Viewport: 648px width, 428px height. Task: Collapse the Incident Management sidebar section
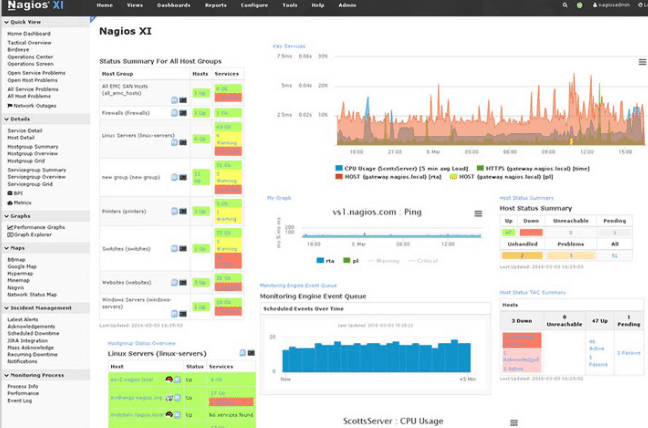click(45, 308)
